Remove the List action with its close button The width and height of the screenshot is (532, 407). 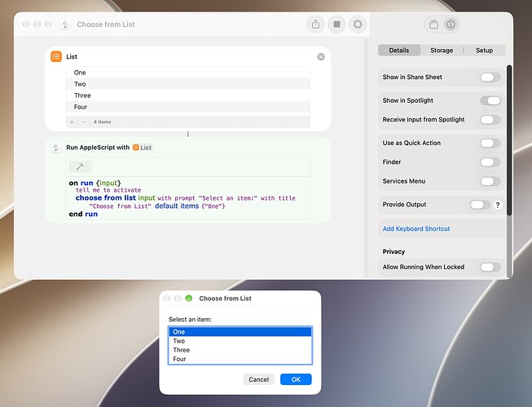tap(321, 57)
